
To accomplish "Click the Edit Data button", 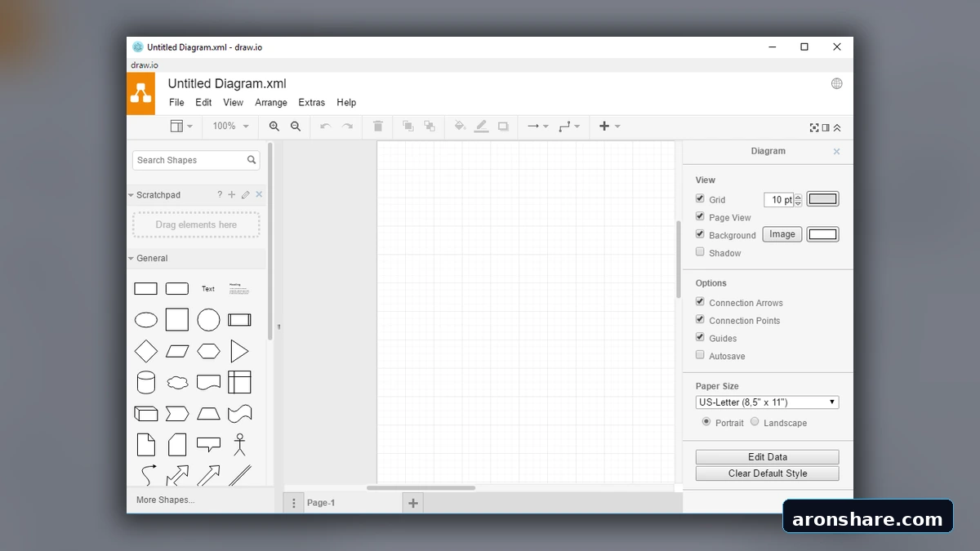I will click(767, 457).
